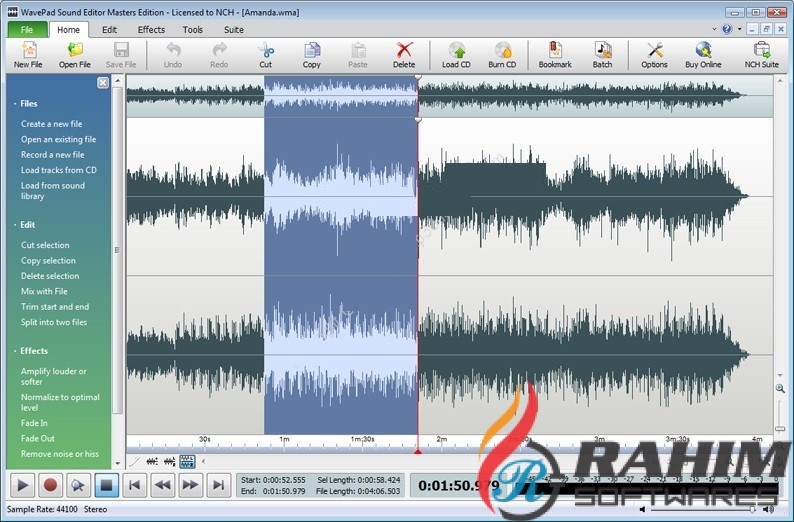Jump to start of the file
794x522 pixels.
(x=135, y=485)
